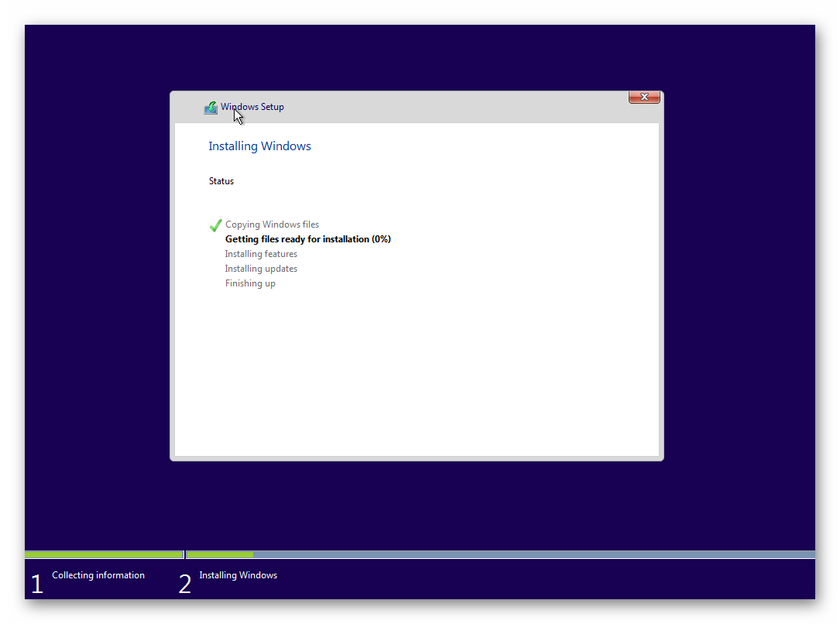The width and height of the screenshot is (840, 624).
Task: Select 'Getting files ready for installation (0%)'
Action: [x=308, y=239]
